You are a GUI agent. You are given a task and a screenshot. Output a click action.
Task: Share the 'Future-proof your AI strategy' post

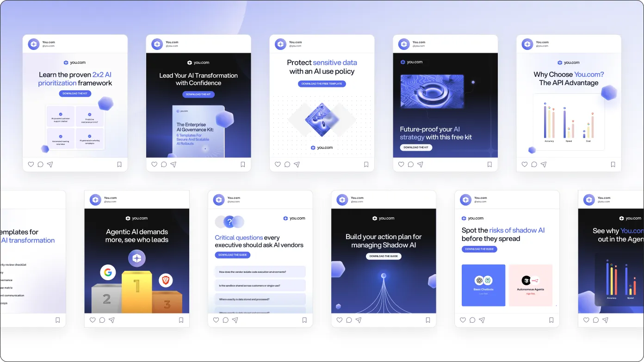[x=421, y=164]
